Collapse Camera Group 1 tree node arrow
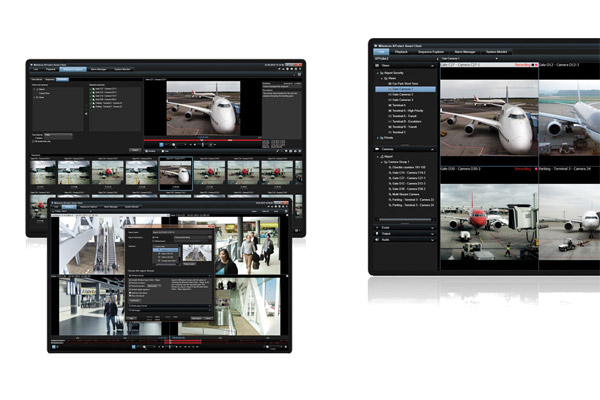The width and height of the screenshot is (600, 400). click(382, 162)
